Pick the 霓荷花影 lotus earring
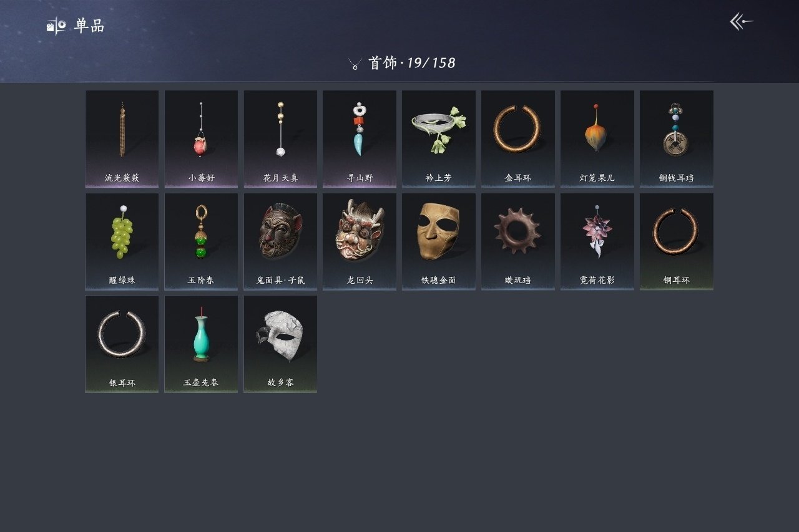 click(x=597, y=241)
